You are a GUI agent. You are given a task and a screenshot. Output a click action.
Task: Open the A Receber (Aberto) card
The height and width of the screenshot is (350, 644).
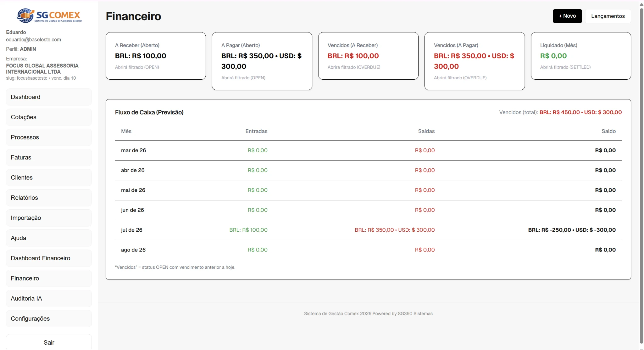tap(156, 56)
